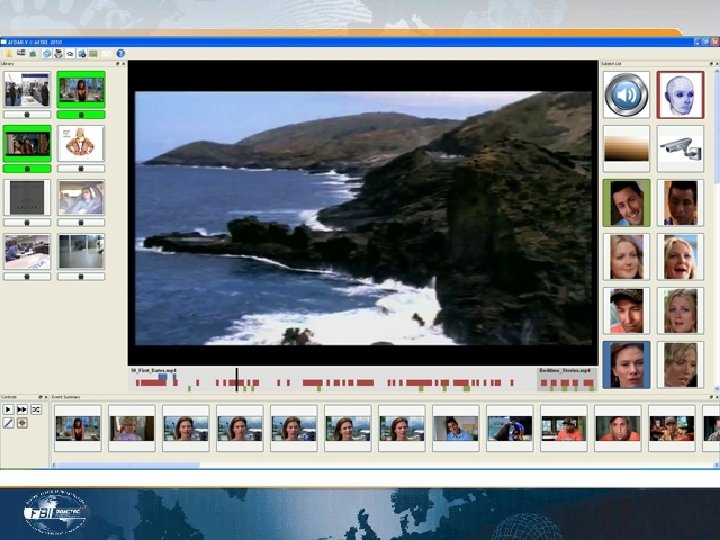Open the folder icon in the toolbar
The height and width of the screenshot is (540, 720).
pyautogui.click(x=9, y=54)
